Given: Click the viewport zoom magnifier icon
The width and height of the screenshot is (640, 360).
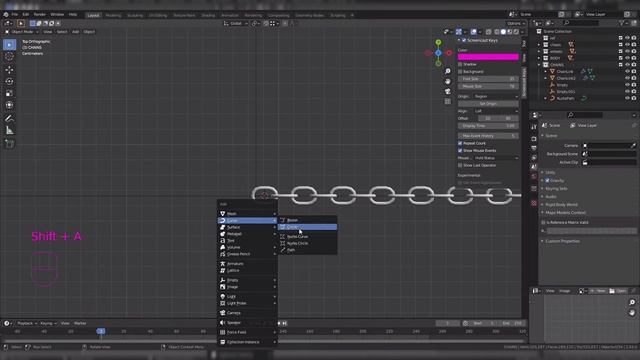Looking at the screenshot, I should point(448,71).
